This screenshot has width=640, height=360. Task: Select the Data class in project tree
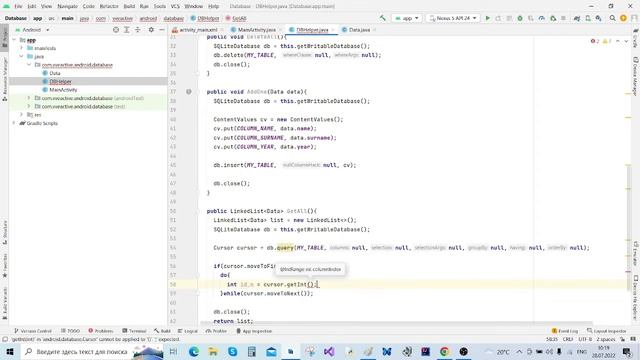(55, 73)
